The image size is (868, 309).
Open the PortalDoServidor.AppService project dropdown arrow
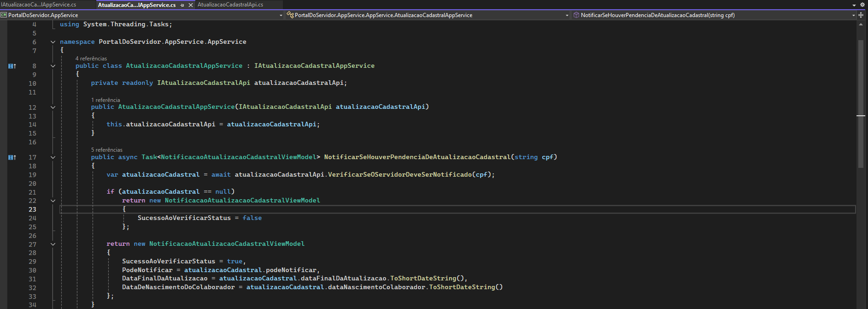pyautogui.click(x=281, y=15)
